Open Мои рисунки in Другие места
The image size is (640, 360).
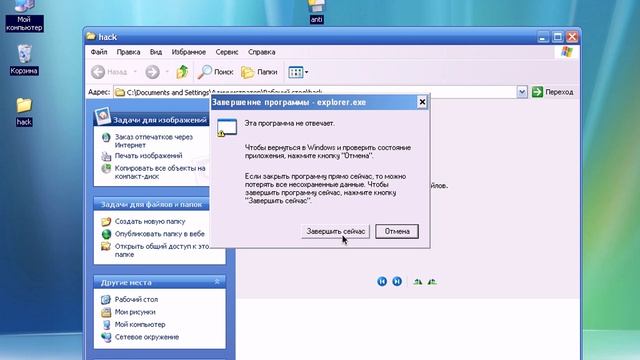[135, 312]
